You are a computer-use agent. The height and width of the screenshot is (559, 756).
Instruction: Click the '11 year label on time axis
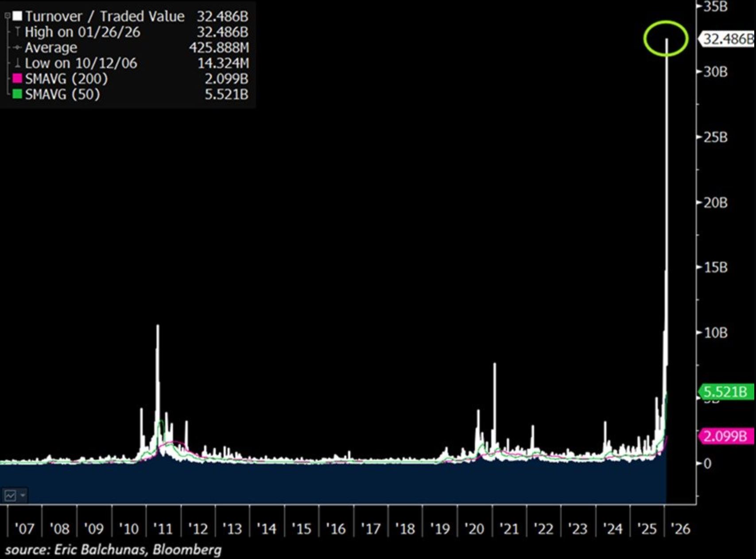tap(163, 528)
